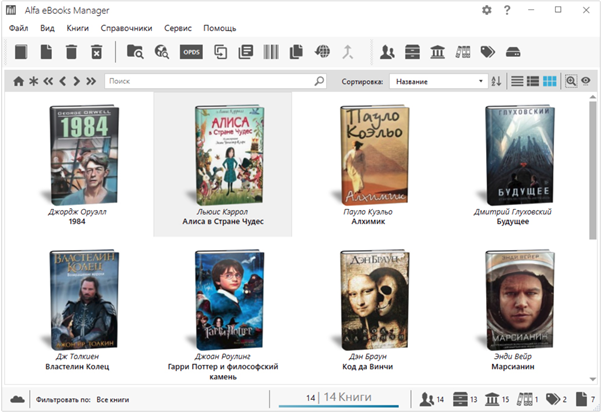Image resolution: width=602 pixels, height=413 pixels.
Task: Open the sort dropdown showing Название
Action: [x=437, y=80]
